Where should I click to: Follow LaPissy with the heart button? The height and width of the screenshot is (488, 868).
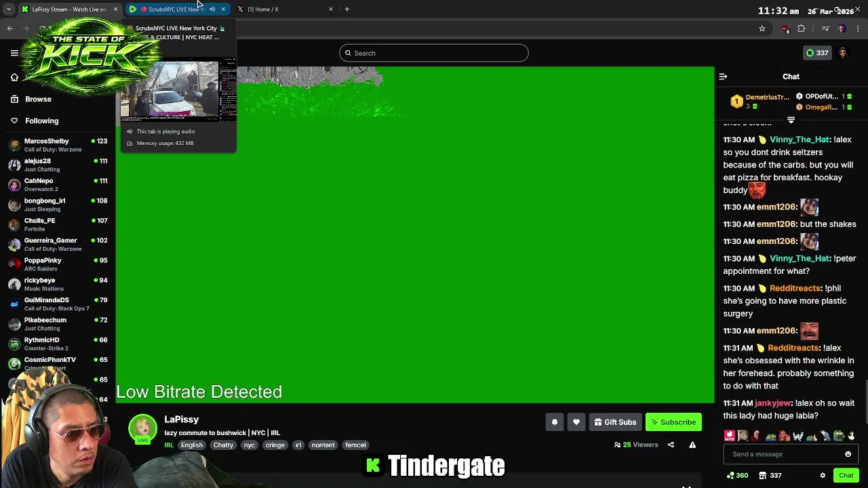[576, 422]
